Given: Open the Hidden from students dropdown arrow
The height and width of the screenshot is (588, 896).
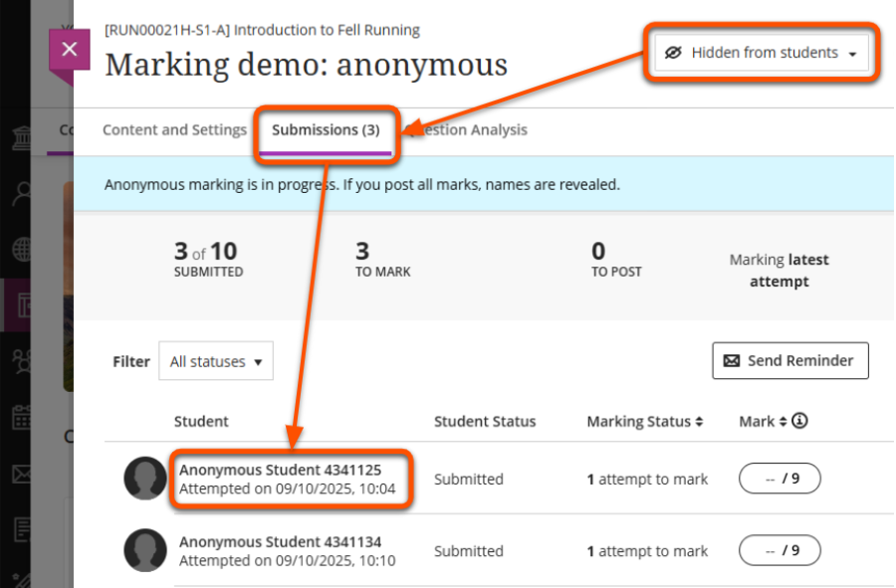Looking at the screenshot, I should coord(853,55).
